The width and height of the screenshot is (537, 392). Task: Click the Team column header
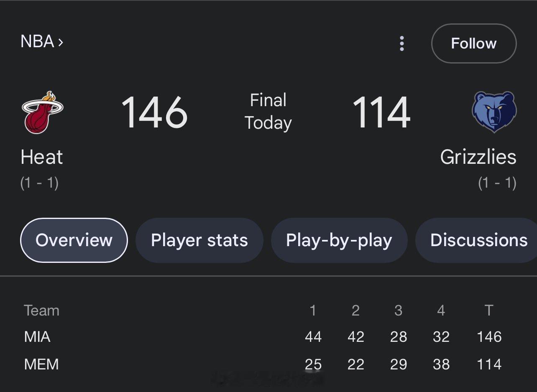click(41, 311)
